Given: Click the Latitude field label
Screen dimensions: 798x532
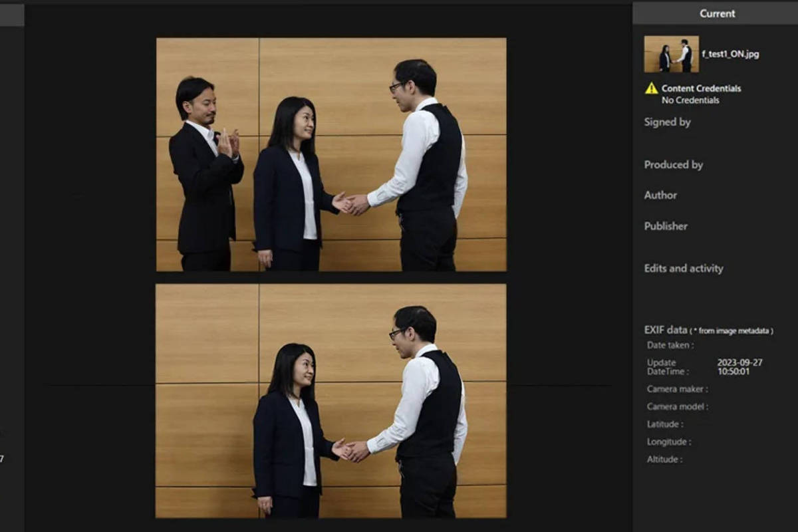Looking at the screenshot, I should (664, 424).
